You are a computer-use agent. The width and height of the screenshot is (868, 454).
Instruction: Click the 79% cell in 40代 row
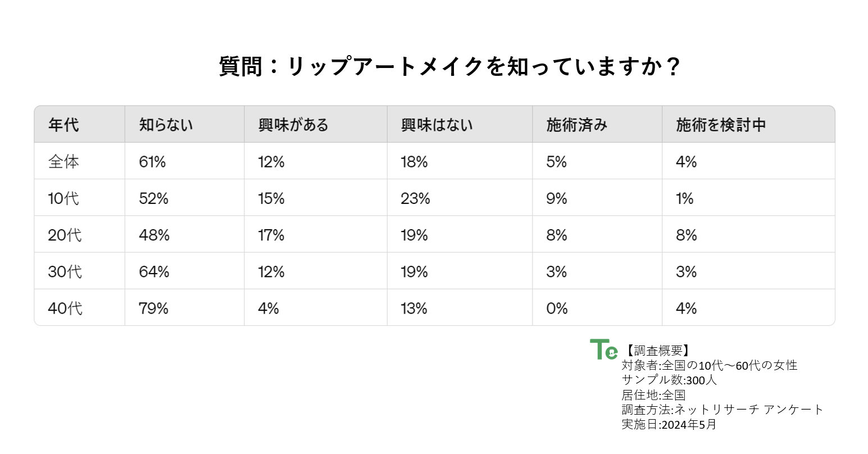[x=153, y=308]
